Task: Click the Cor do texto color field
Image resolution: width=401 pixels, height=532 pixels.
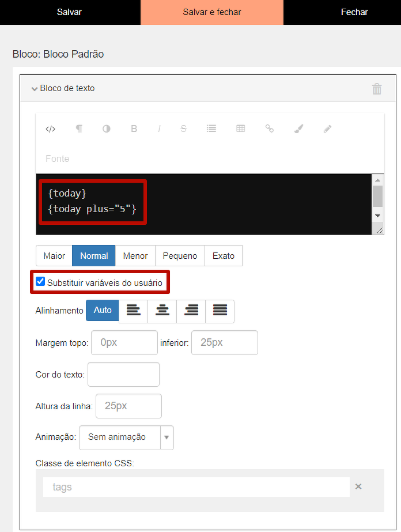Action: click(123, 375)
